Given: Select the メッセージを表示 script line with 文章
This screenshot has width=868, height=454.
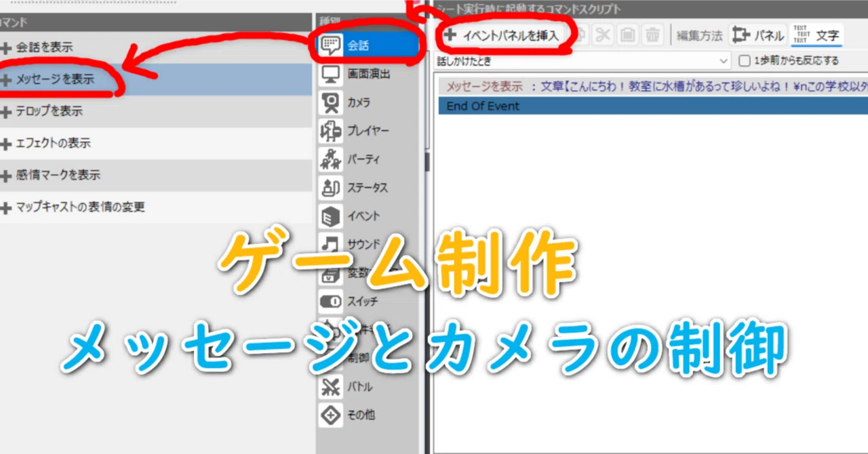Looking at the screenshot, I should pyautogui.click(x=653, y=87).
